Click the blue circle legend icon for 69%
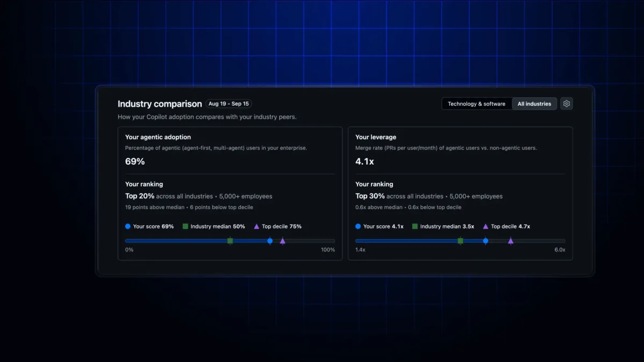The width and height of the screenshot is (644, 362). point(128,226)
